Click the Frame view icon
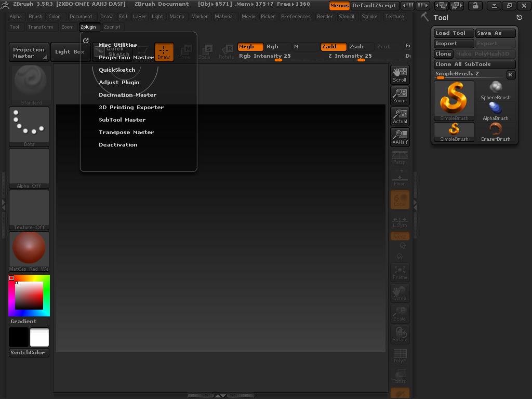The height and width of the screenshot is (399, 532). (x=400, y=272)
